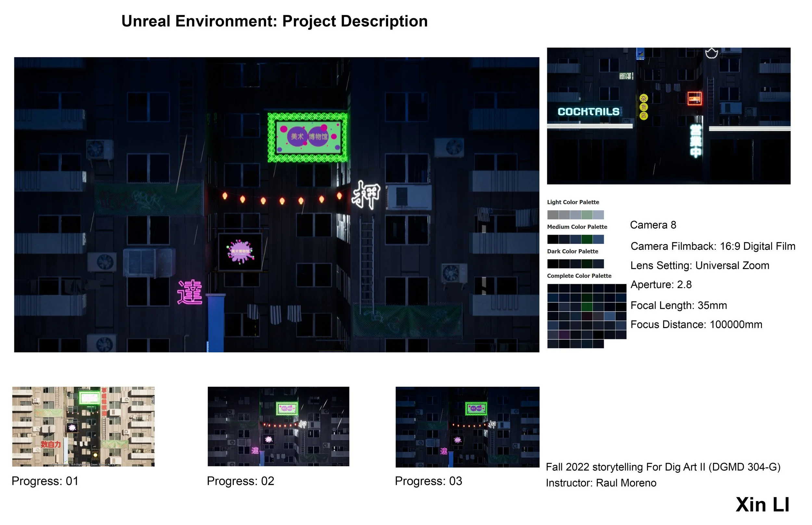Viewport: 812px width, 525px height.
Task: Click the Instructor: Raul Moreno text
Action: point(601,483)
